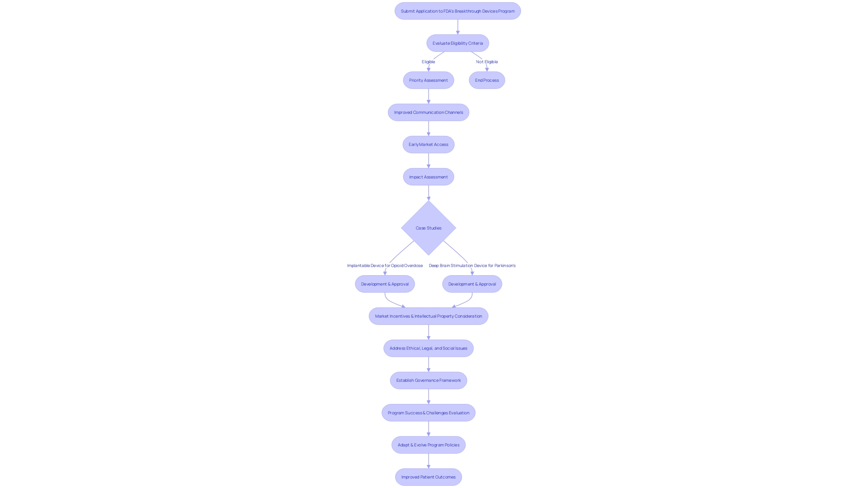Click the Priority Assessment process node
This screenshot has height=488, width=868.
click(x=429, y=80)
